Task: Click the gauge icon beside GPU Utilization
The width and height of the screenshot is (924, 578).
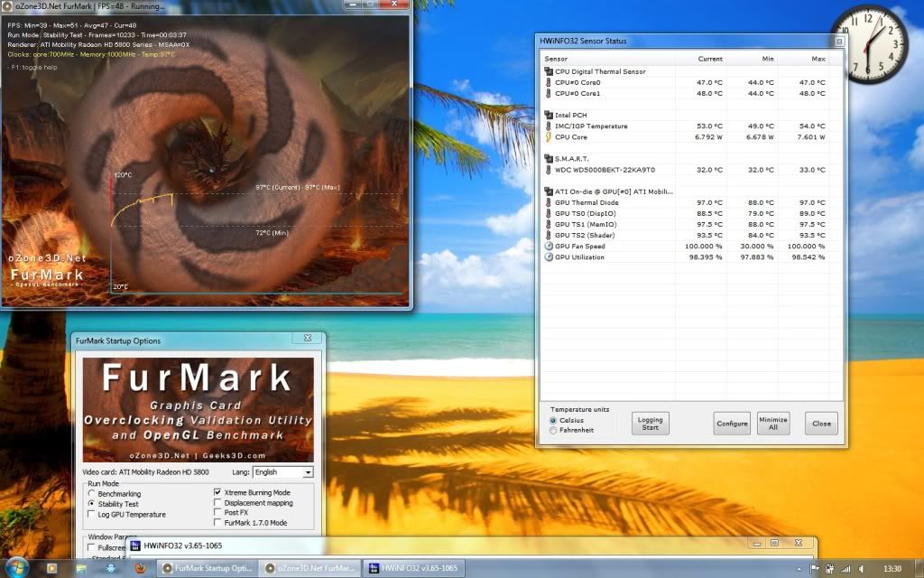Action: [548, 257]
